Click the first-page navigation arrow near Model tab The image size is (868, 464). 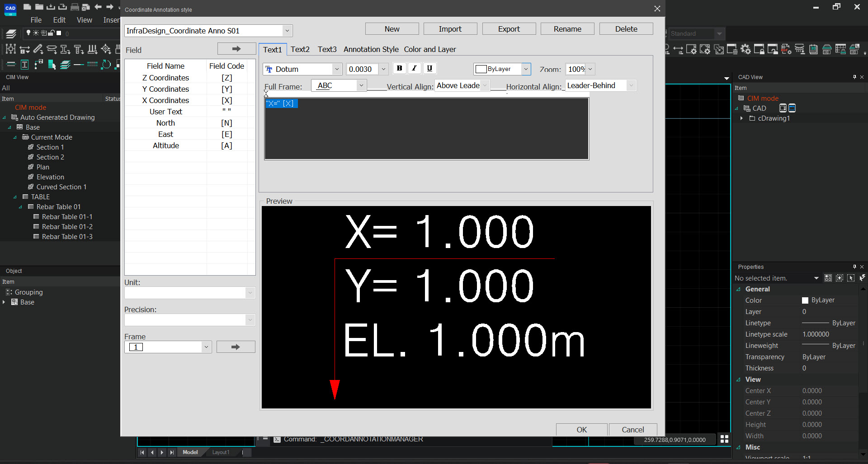tap(142, 452)
